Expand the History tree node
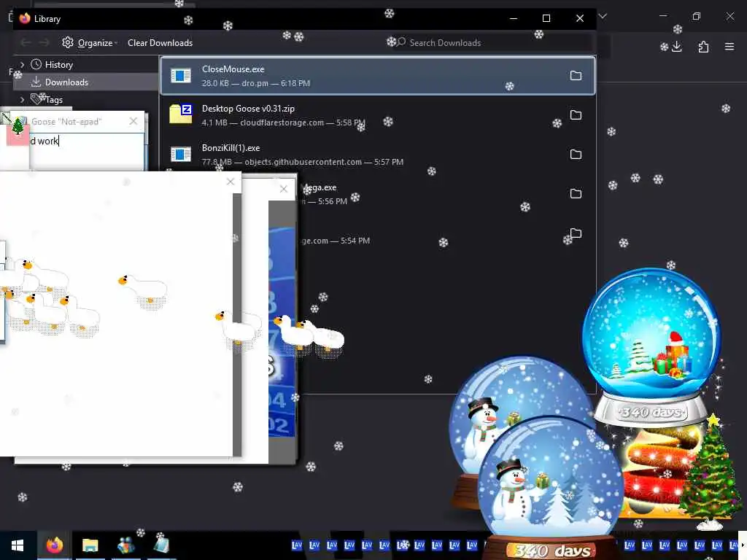 pyautogui.click(x=22, y=64)
